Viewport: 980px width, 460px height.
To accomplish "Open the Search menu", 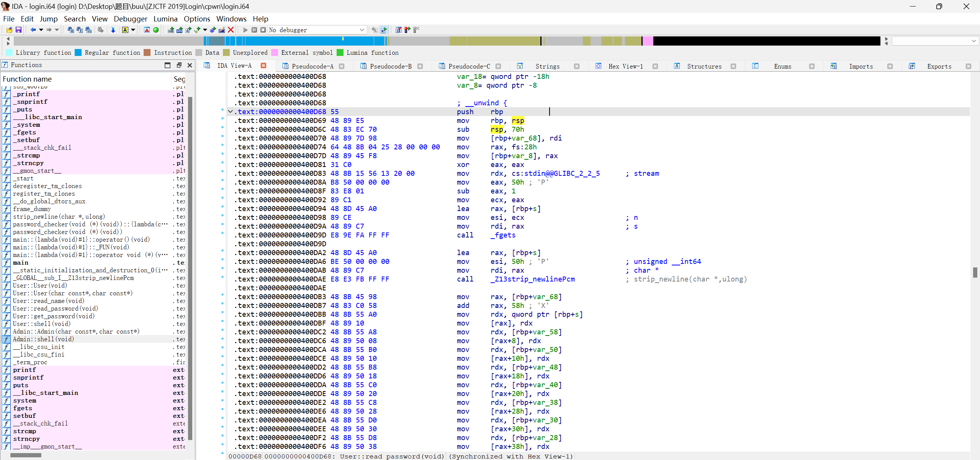I will 75,19.
